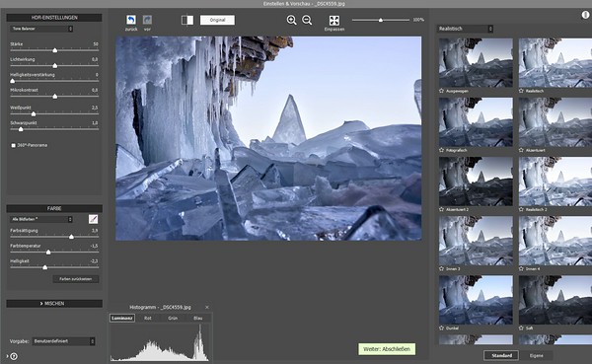Favorite the Akzentuiert preset star
The image size is (592, 364).
[x=521, y=150]
